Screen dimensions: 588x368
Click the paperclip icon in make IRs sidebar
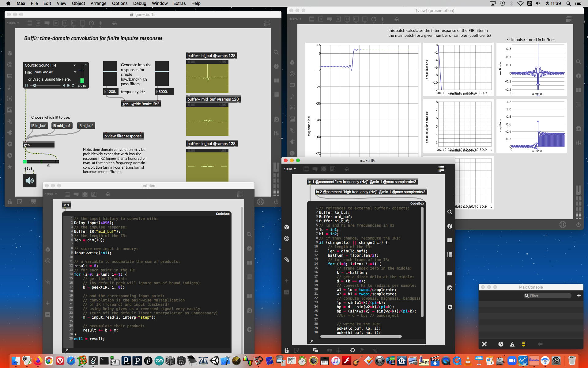[287, 259]
